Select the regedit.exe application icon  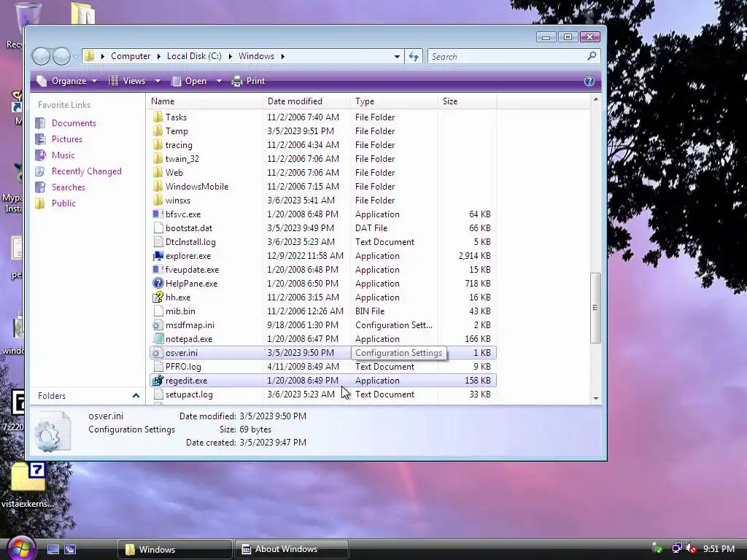158,381
